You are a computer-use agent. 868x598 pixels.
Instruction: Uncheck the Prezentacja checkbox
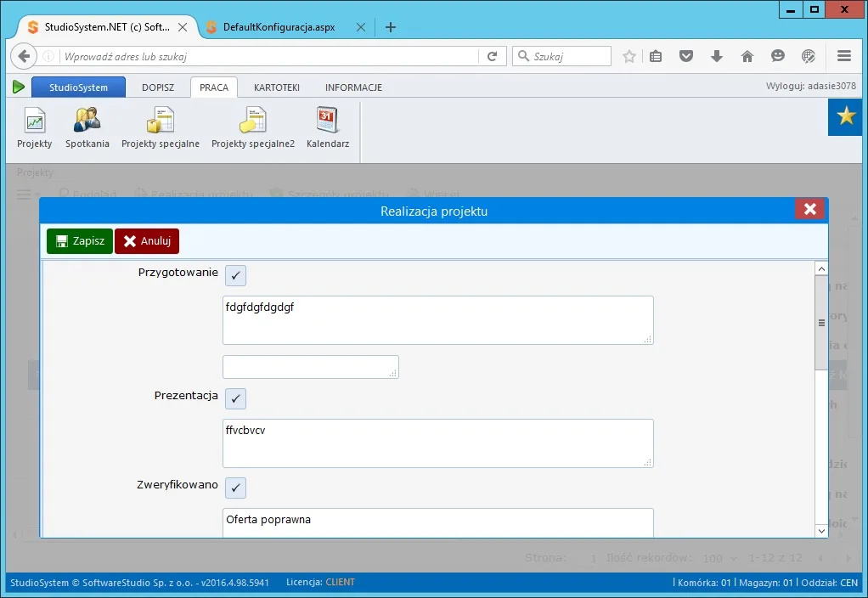[x=235, y=398]
